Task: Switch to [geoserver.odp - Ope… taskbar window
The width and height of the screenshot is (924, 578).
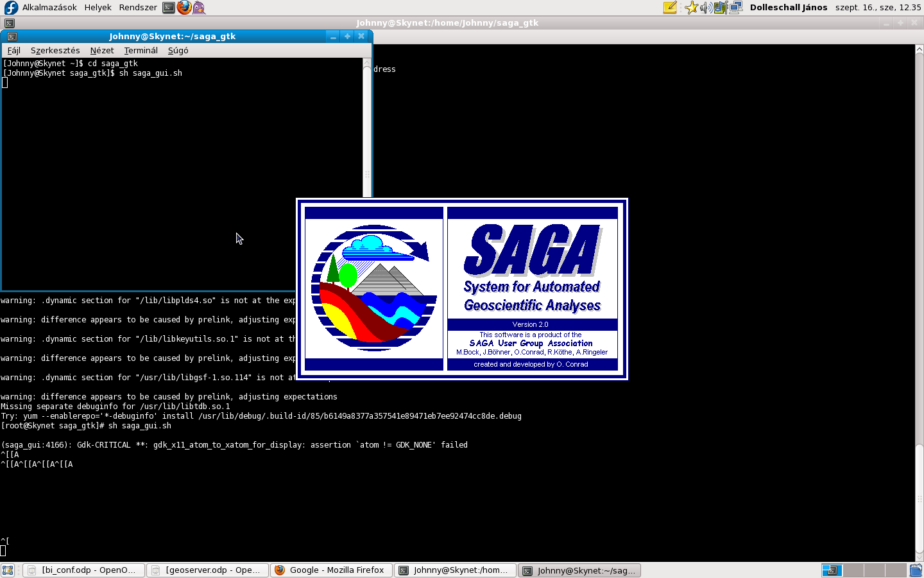Action: 207,570
